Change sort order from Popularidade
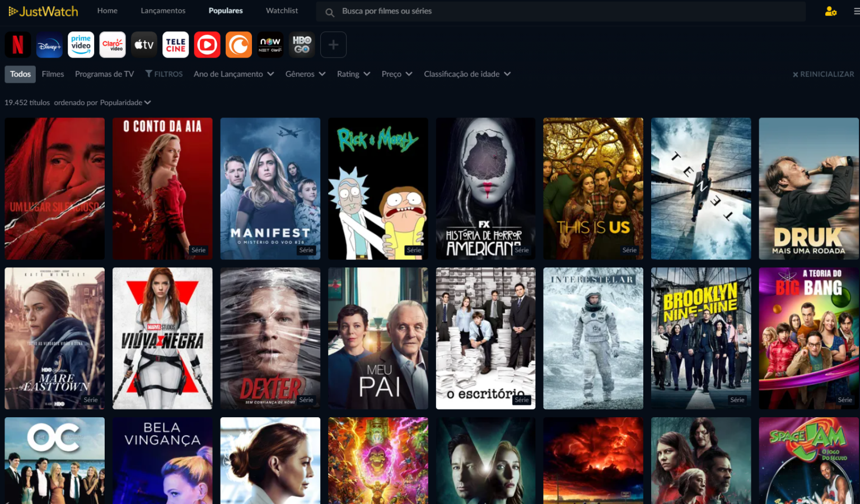Image resolution: width=860 pixels, height=504 pixels. (x=125, y=102)
